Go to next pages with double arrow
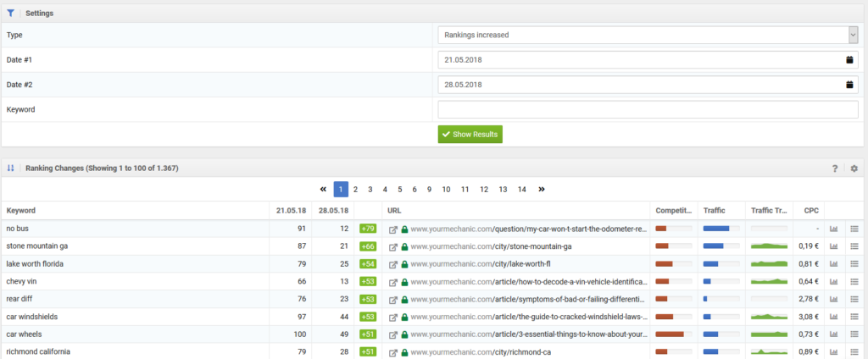The width and height of the screenshot is (868, 359). tap(541, 189)
